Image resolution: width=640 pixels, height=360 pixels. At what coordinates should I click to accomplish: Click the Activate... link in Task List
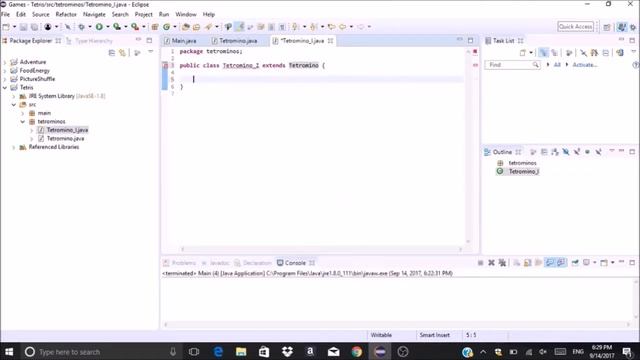pos(585,65)
